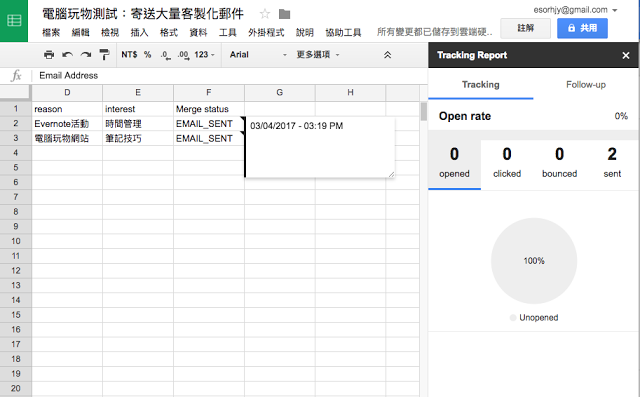
Task: Click the '筆記技巧' cell
Action: [138, 138]
